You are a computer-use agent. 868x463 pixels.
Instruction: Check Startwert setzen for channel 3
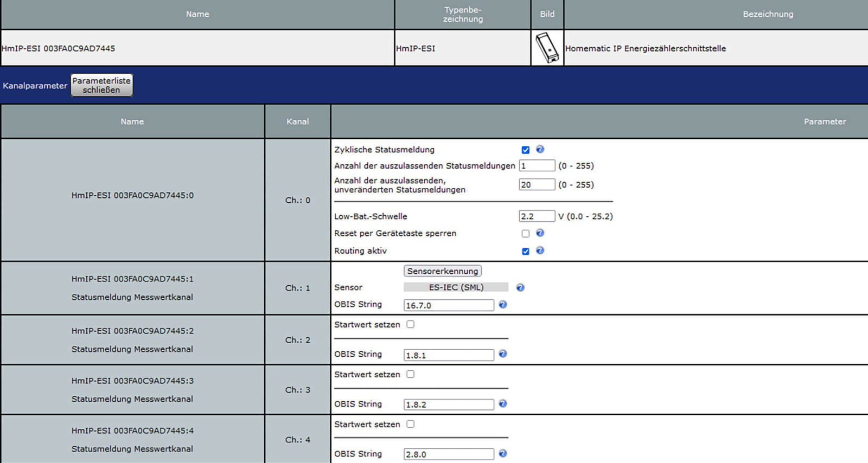(411, 374)
